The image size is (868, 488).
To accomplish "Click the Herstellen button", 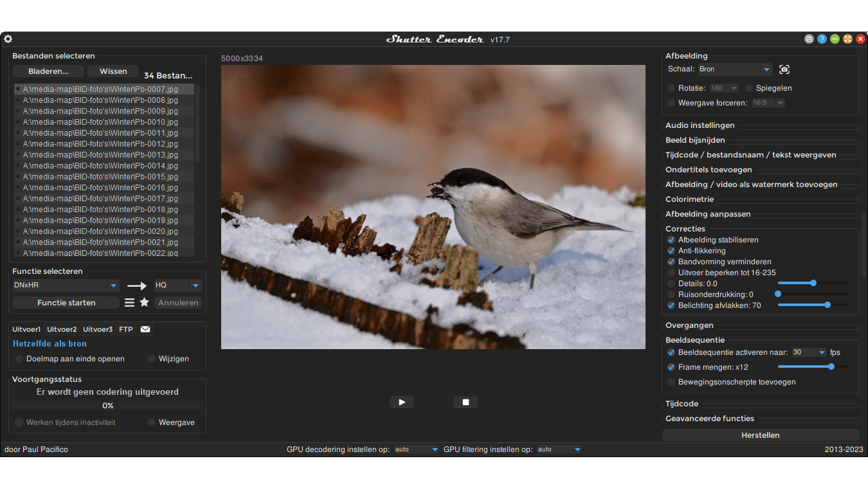I will click(x=760, y=435).
